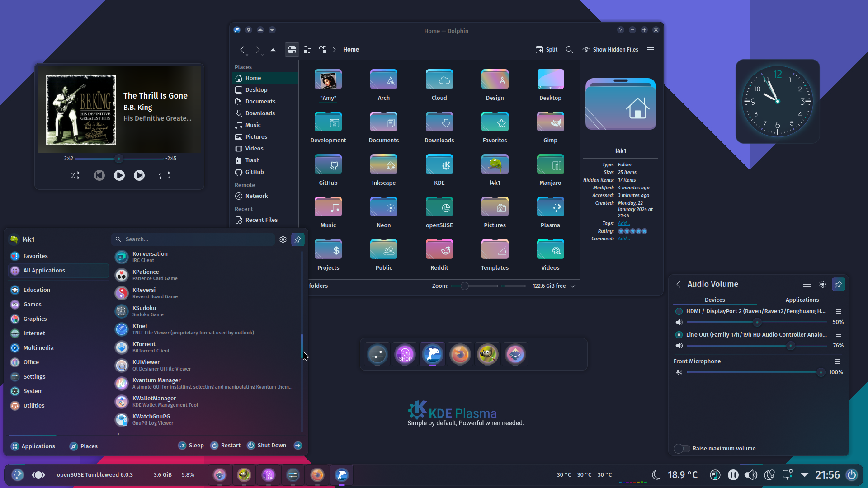868x488 pixels.
Task: Open Network in Dolphin Remote section
Action: 265,196
